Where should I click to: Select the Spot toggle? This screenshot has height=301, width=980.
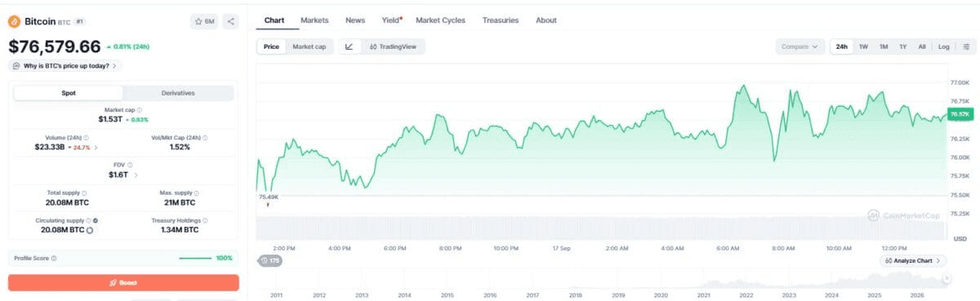(x=69, y=93)
